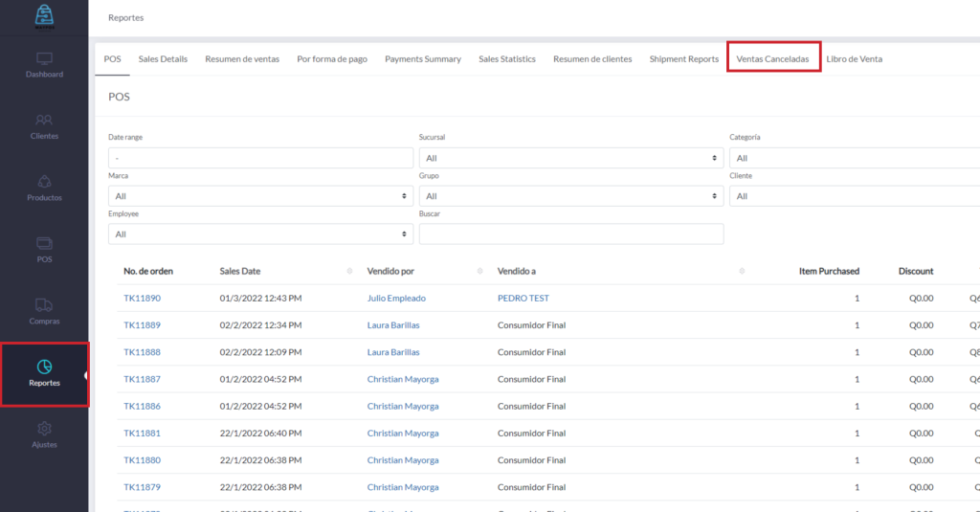Open the Marca dropdown filter
This screenshot has width=980, height=512.
point(260,196)
